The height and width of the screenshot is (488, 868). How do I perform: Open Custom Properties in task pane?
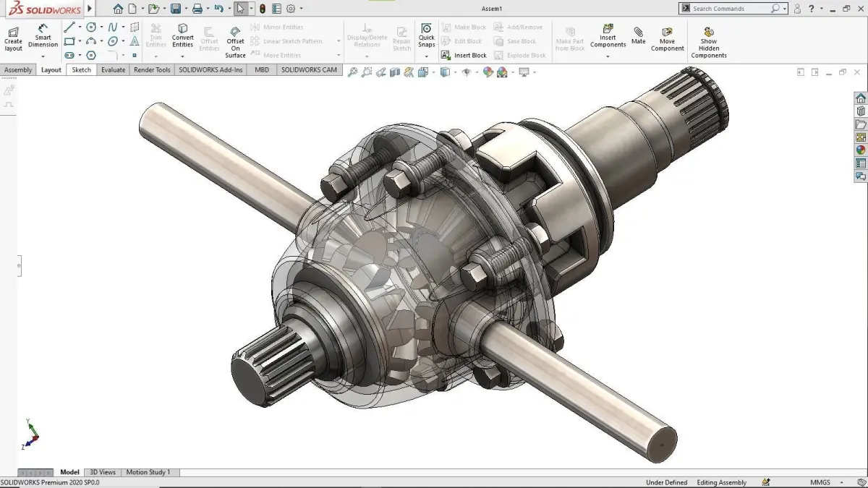tap(861, 163)
